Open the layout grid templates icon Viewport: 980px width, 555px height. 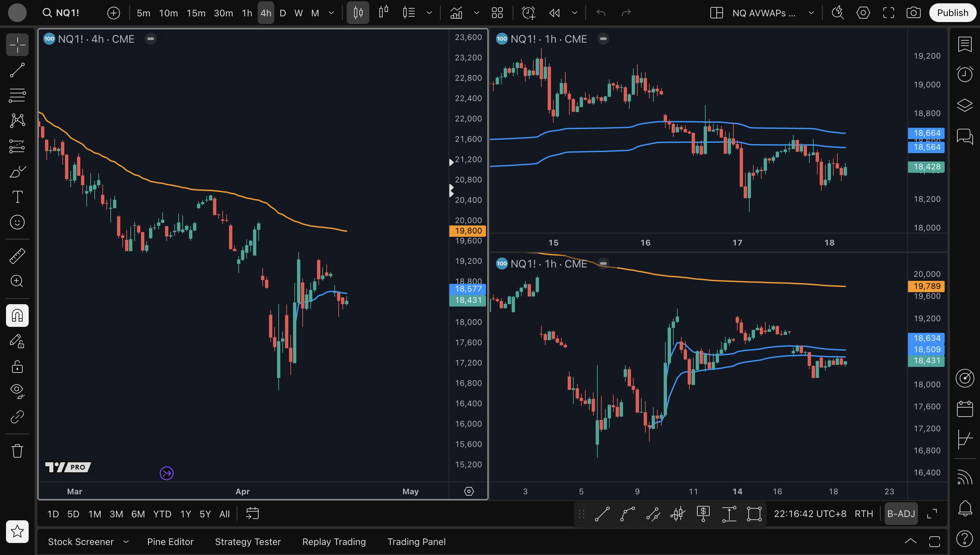pos(497,13)
